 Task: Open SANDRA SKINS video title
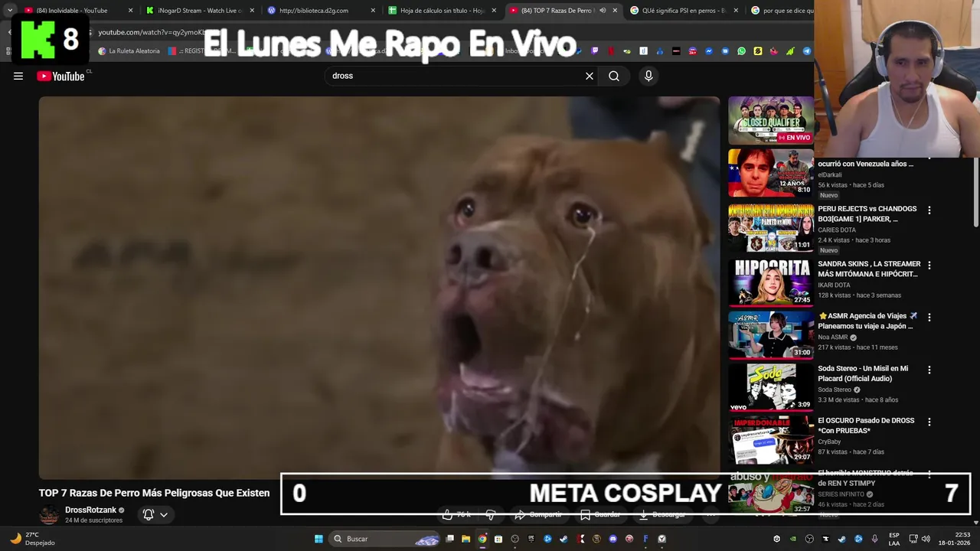point(869,269)
